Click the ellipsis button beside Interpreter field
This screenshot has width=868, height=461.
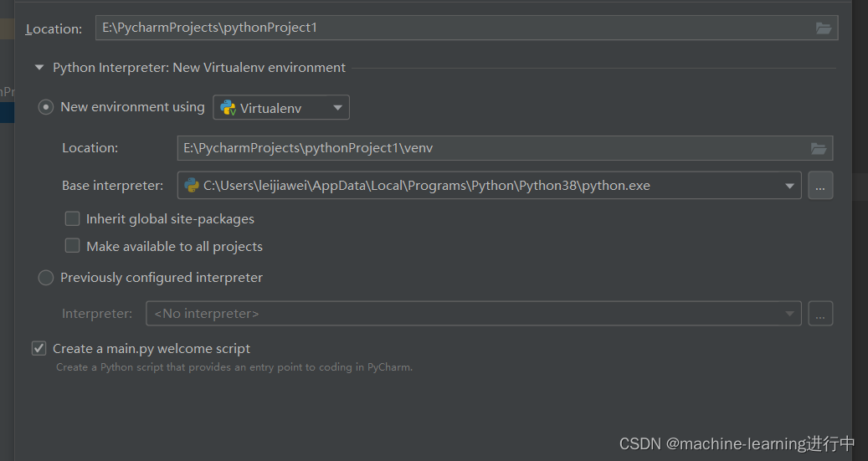(x=820, y=314)
